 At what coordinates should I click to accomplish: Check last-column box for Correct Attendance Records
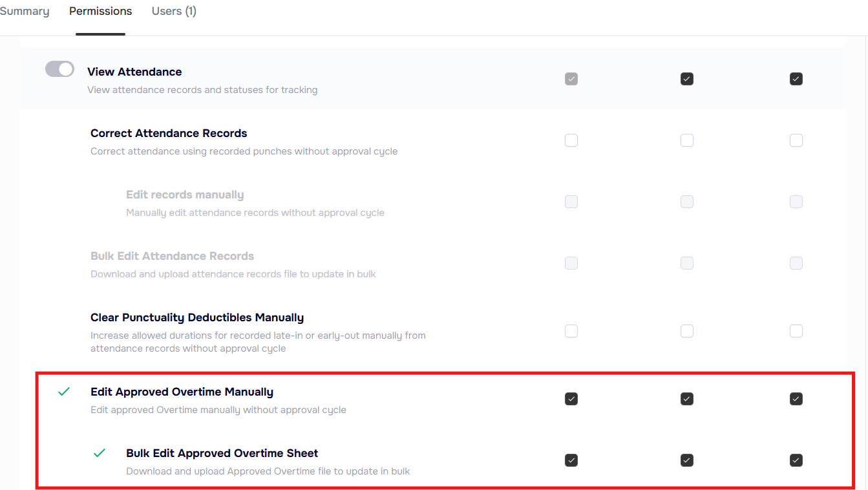click(796, 140)
